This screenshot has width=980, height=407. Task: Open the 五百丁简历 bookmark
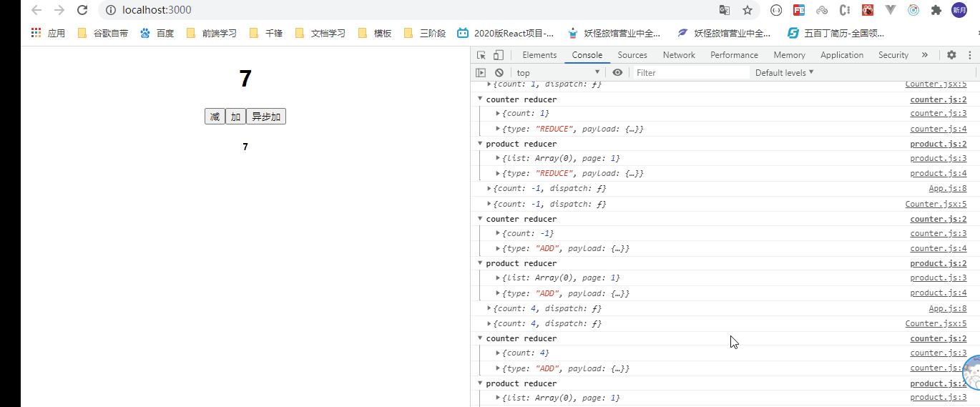[836, 33]
